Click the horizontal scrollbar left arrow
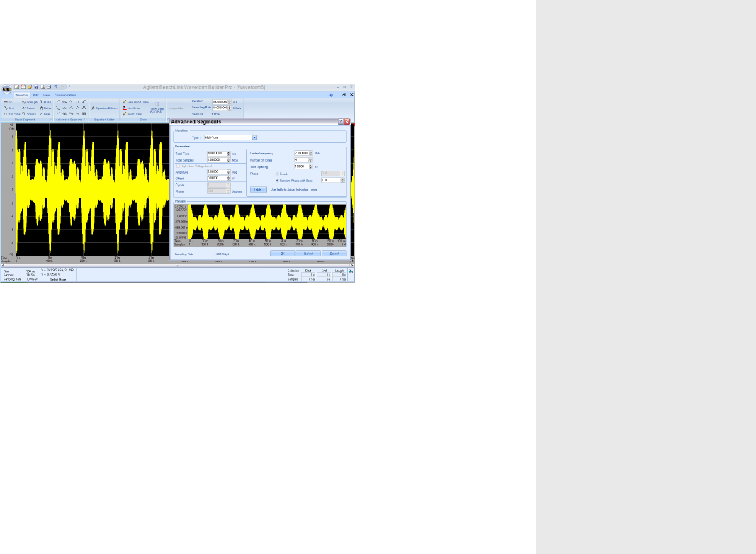Viewport: 756px width, 554px height. (x=3, y=265)
